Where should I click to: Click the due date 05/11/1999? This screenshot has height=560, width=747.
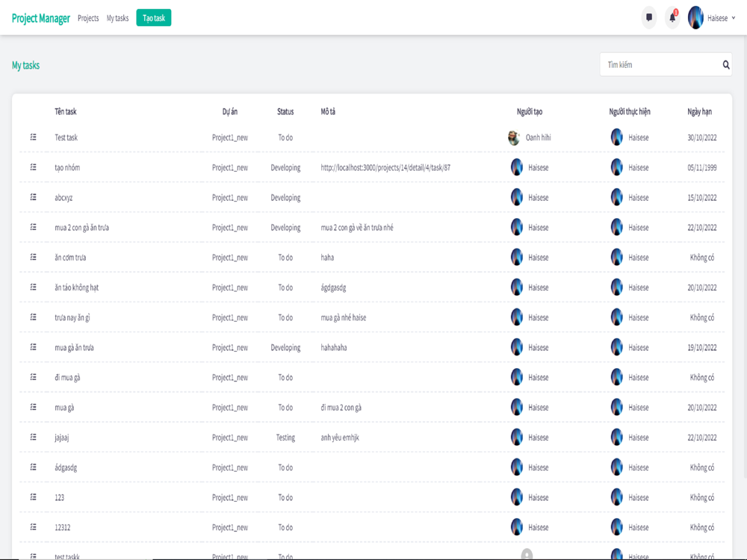701,167
